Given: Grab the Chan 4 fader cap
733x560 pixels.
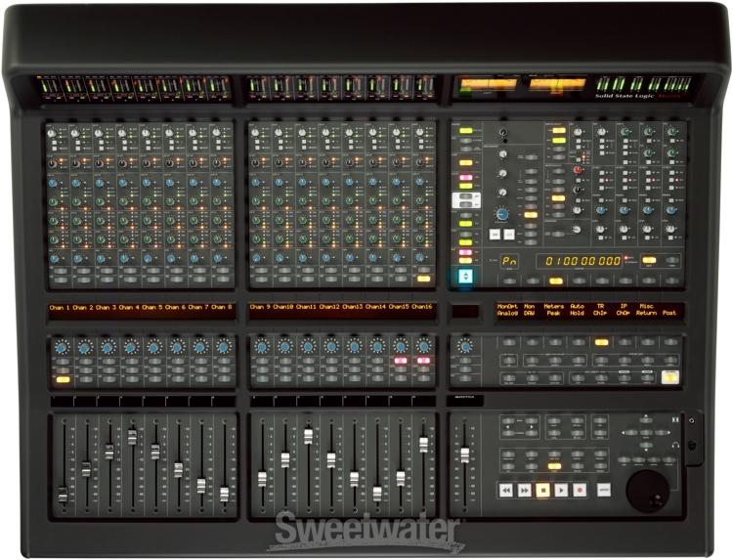Looking at the screenshot, I should pos(132,438).
